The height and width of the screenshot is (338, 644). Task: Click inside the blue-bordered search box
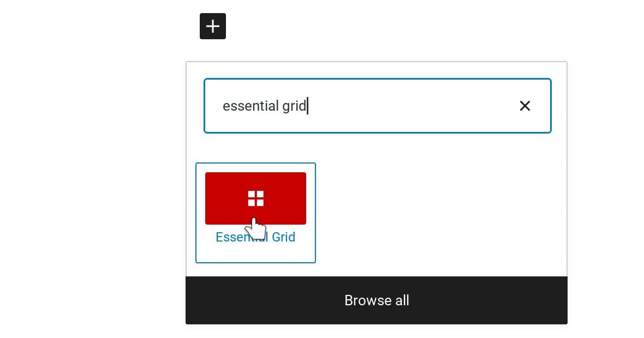click(378, 106)
